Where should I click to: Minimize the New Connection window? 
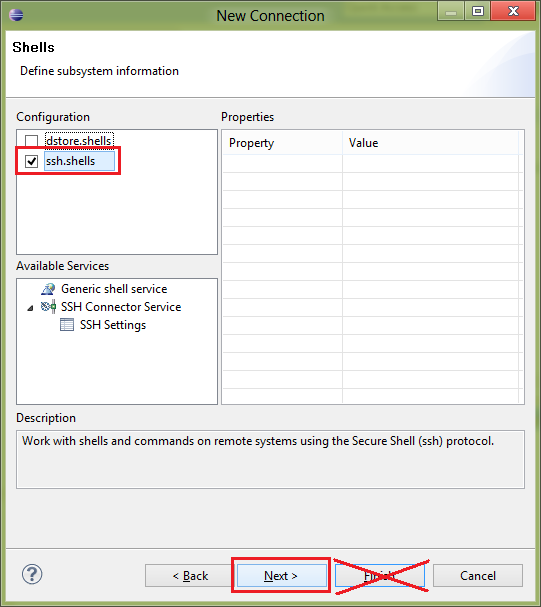click(x=450, y=12)
